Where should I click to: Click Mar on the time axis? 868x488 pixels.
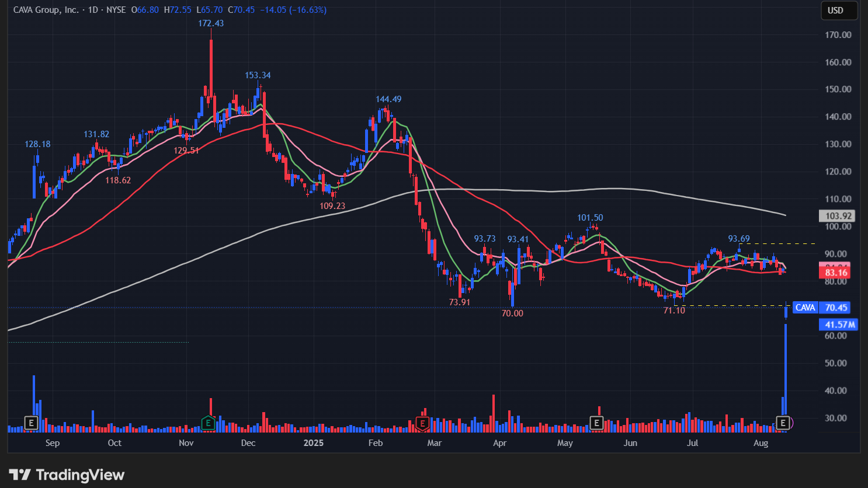(435, 443)
